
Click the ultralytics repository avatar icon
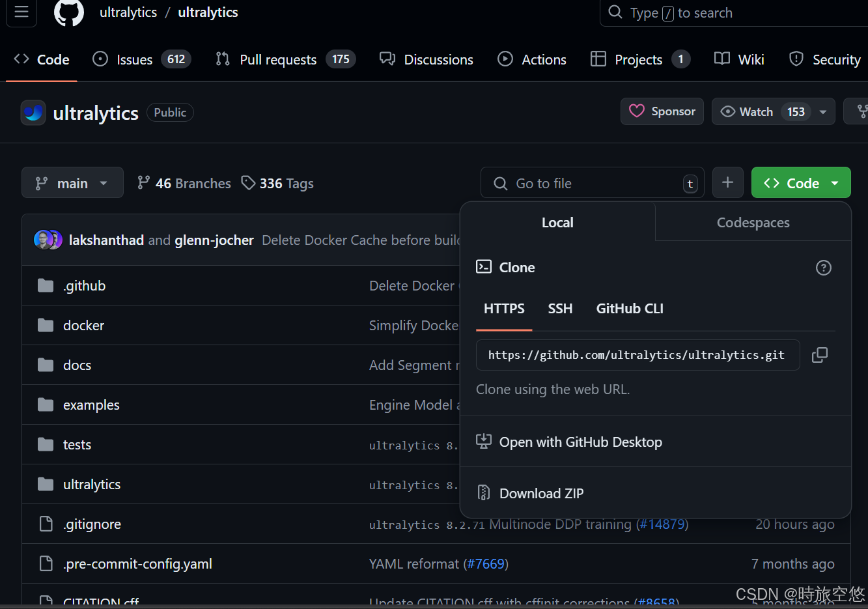pos(33,113)
